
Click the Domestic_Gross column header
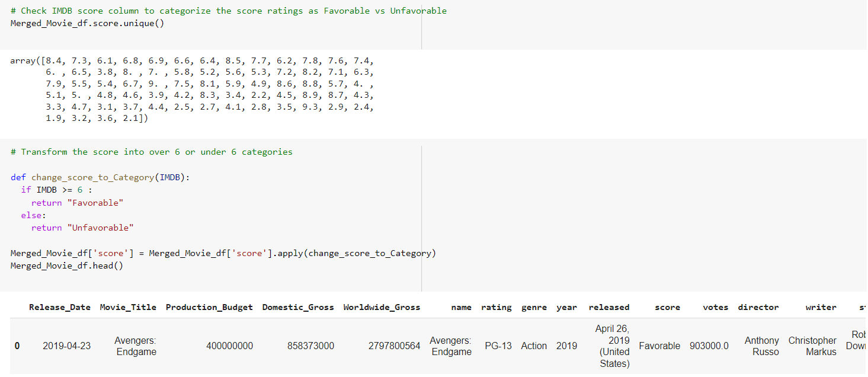tap(298, 307)
